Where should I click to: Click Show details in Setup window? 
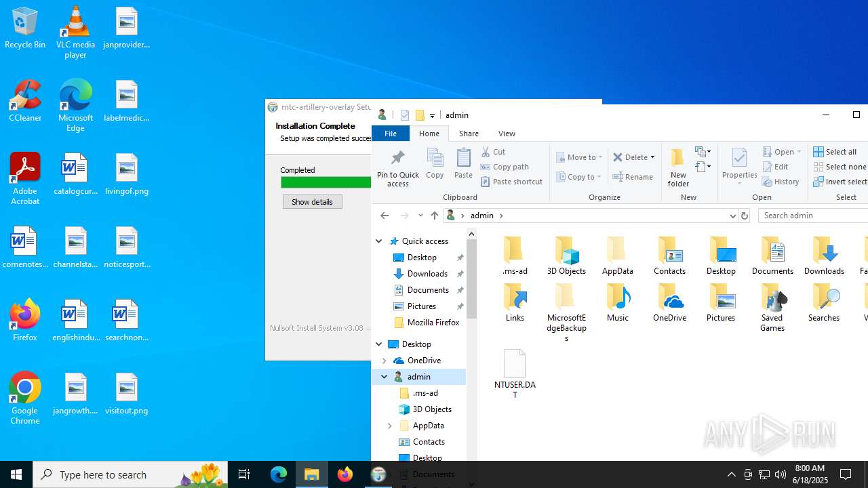coord(312,202)
